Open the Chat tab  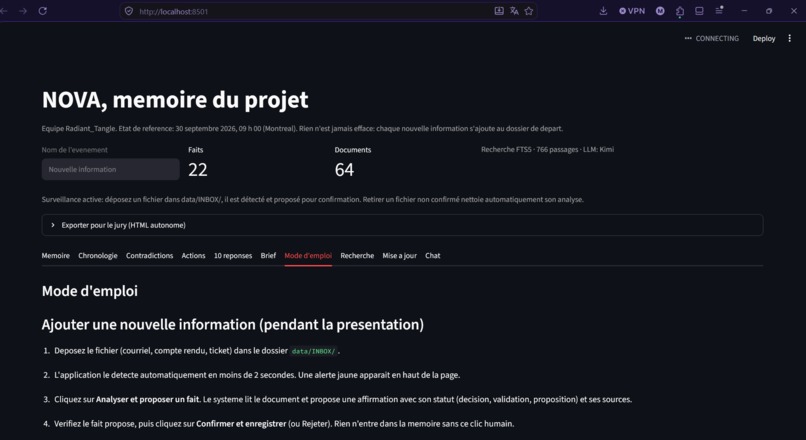[x=433, y=255]
